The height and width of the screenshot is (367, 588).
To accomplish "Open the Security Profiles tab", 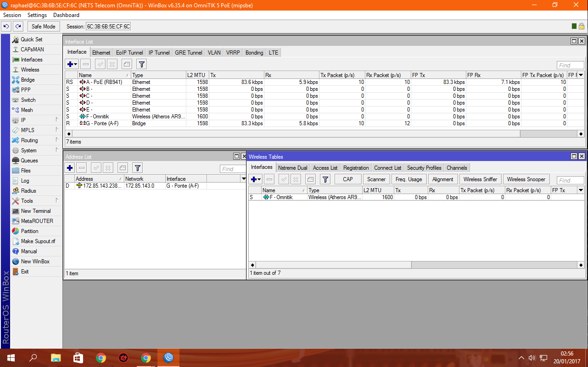I will 424,168.
